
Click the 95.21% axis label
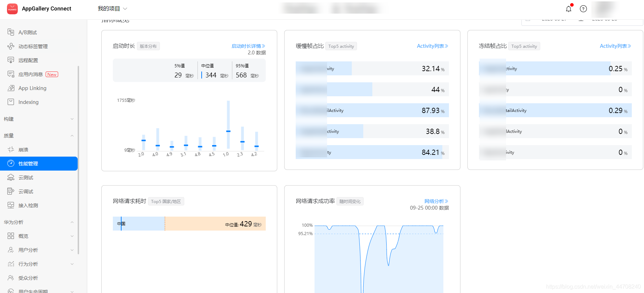tap(305, 234)
